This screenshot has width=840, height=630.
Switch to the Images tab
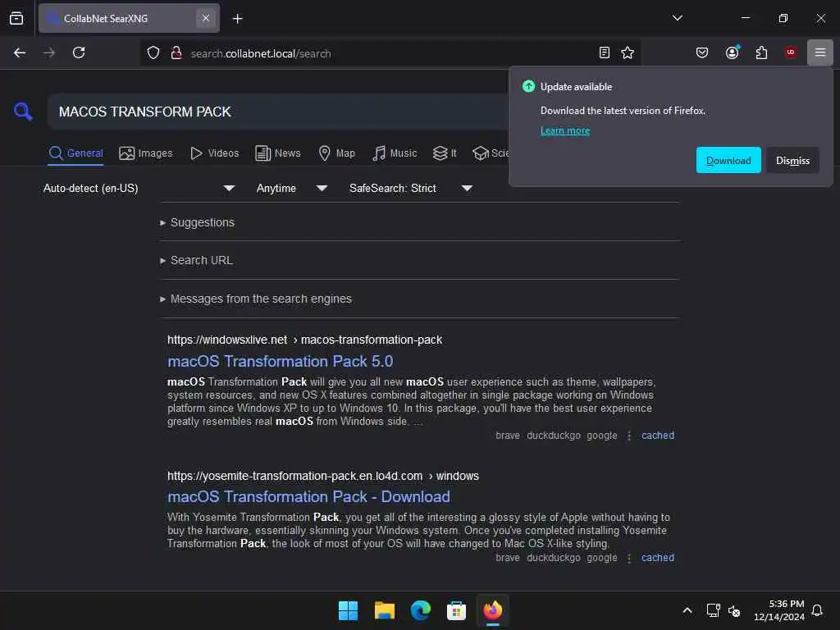tap(146, 153)
